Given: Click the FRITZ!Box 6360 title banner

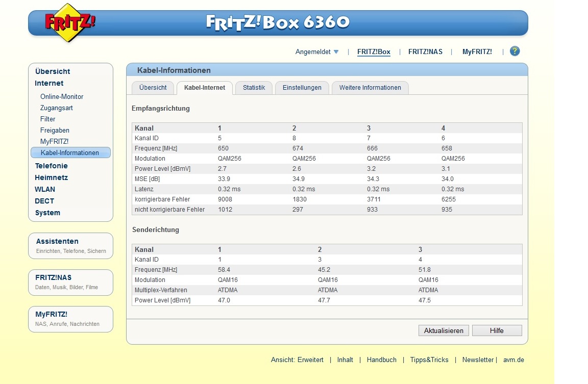Looking at the screenshot, I should [x=278, y=22].
